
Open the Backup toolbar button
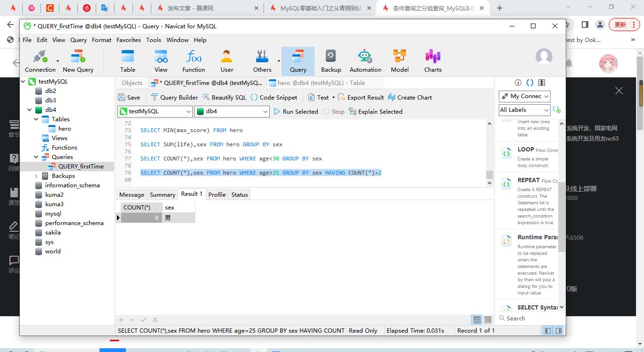331,61
